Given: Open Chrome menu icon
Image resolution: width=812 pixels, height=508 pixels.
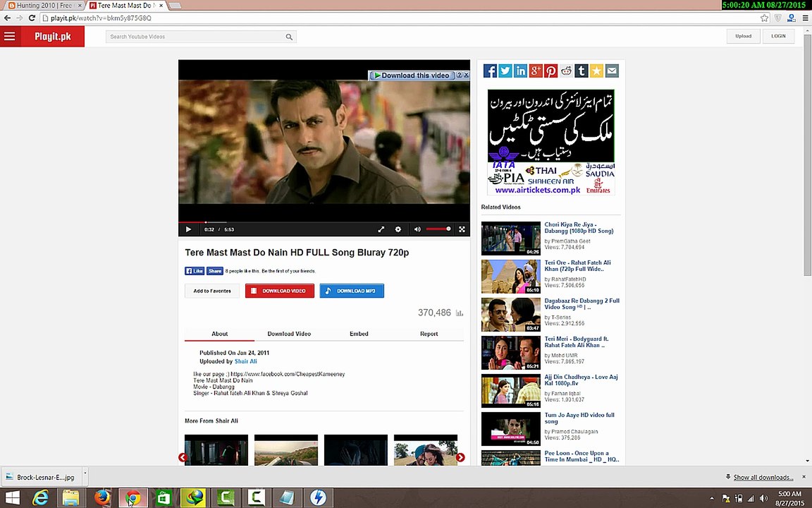Looking at the screenshot, I should click(x=805, y=18).
